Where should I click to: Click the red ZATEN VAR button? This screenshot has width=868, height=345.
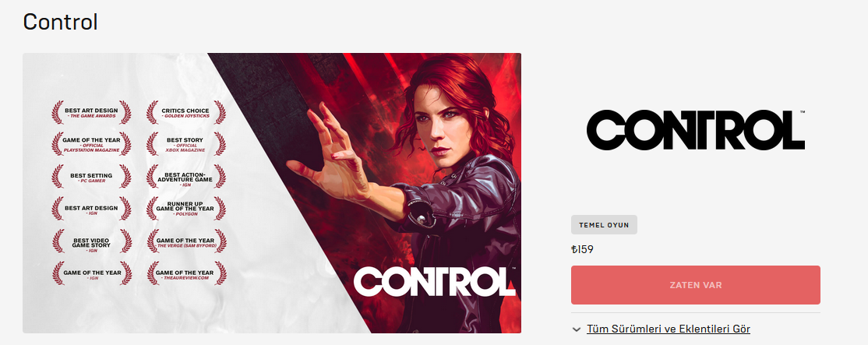[x=695, y=285]
